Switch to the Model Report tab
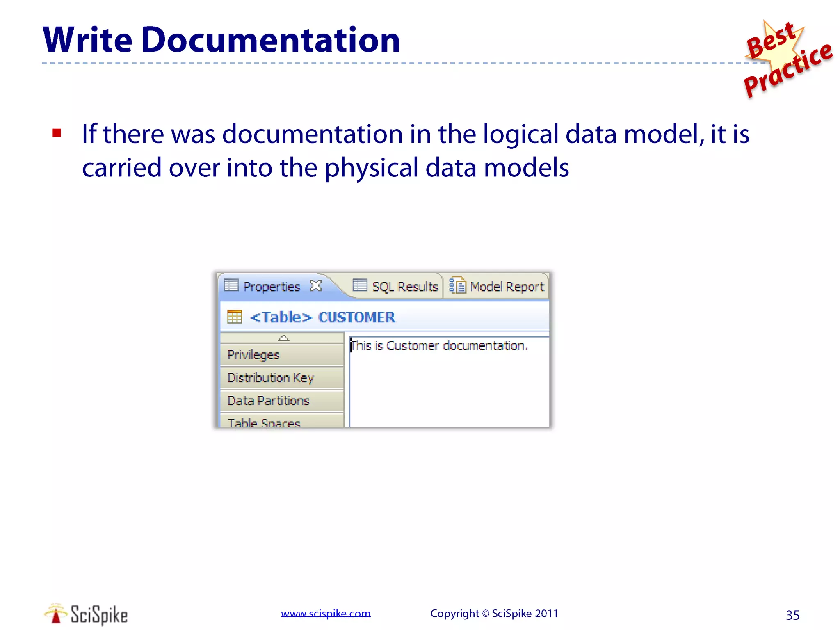The image size is (840, 630). [507, 287]
